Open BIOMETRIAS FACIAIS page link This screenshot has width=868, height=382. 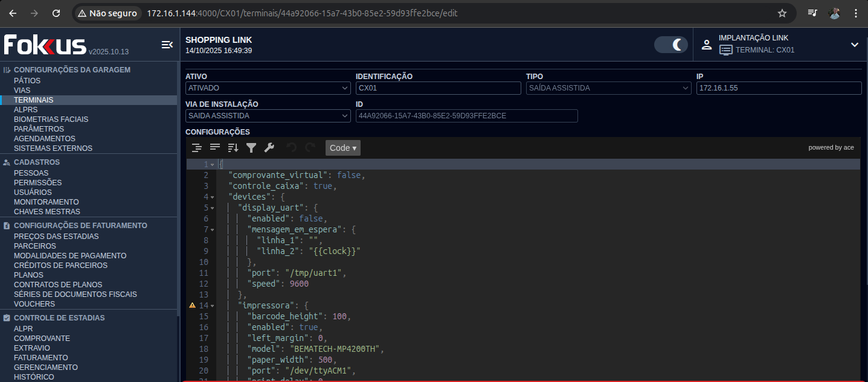click(x=51, y=119)
